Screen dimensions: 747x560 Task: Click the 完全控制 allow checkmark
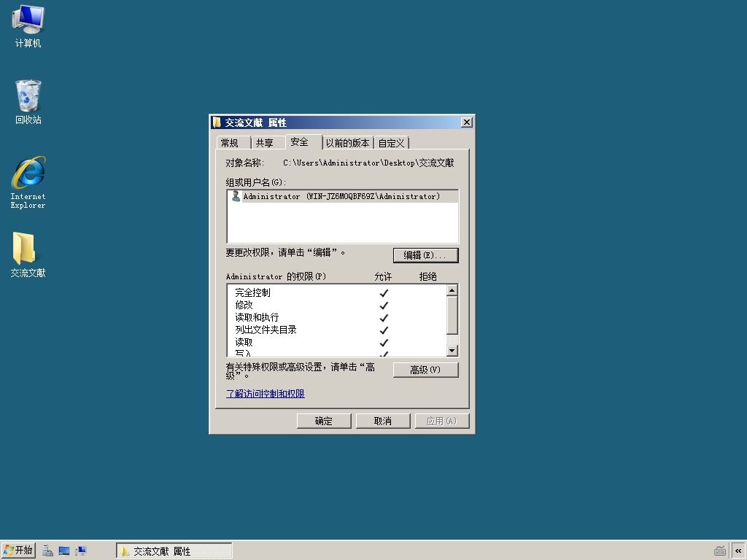tap(384, 293)
